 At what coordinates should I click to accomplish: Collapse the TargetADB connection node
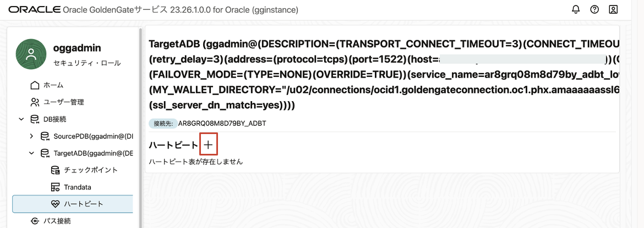(32, 153)
